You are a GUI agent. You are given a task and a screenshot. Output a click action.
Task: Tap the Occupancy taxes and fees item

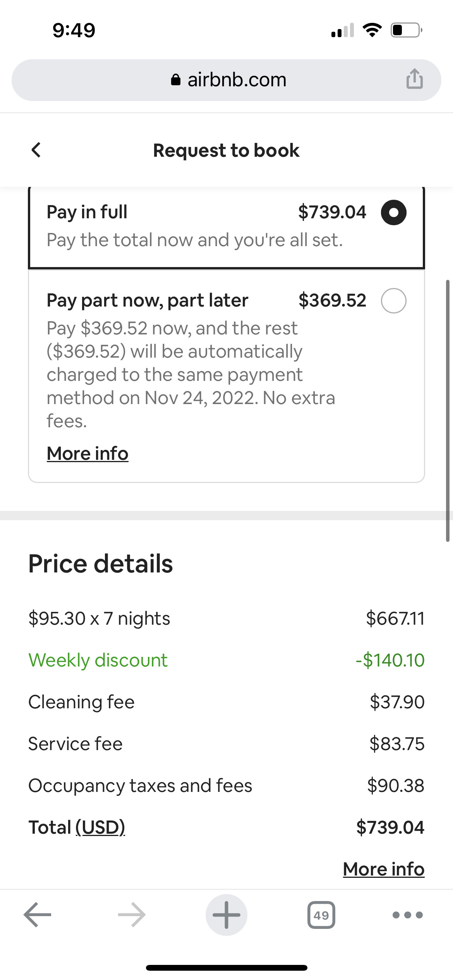pyautogui.click(x=140, y=786)
